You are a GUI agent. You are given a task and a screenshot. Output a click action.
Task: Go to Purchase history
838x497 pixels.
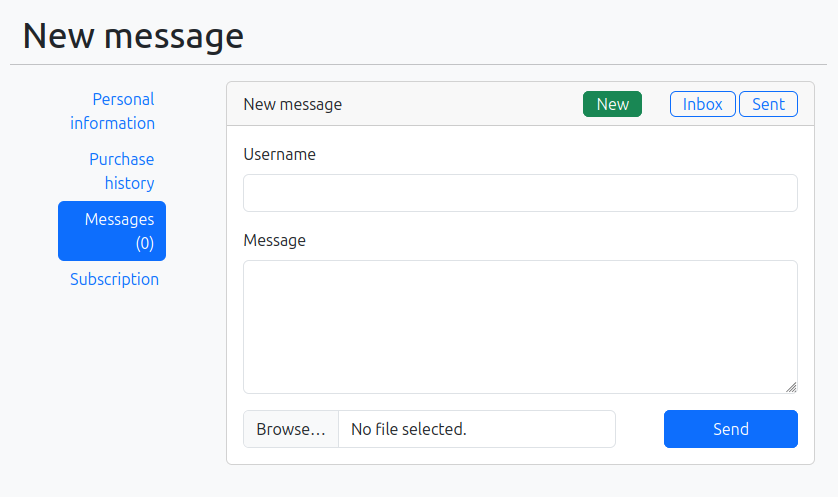click(121, 171)
